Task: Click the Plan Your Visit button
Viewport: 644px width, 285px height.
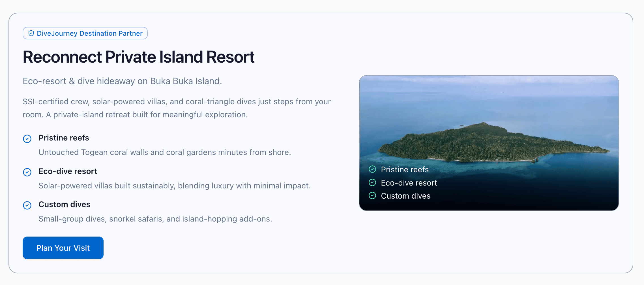Action: (x=63, y=248)
